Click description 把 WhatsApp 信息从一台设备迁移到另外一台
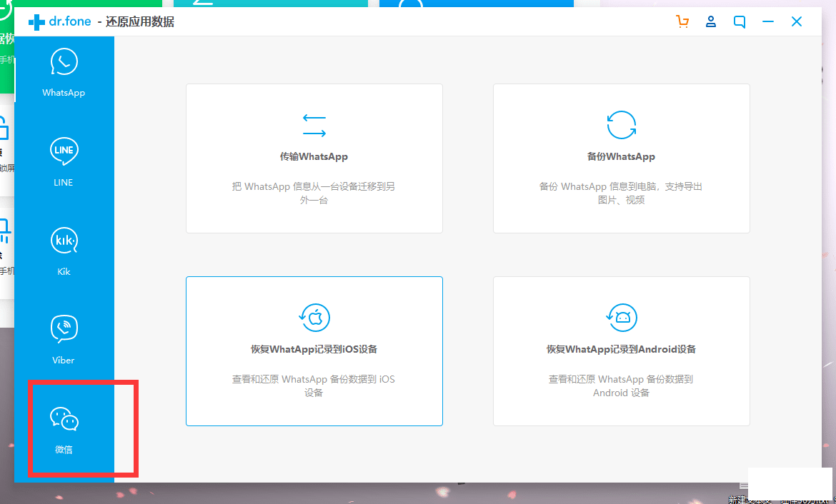The width and height of the screenshot is (836, 504). point(314,193)
